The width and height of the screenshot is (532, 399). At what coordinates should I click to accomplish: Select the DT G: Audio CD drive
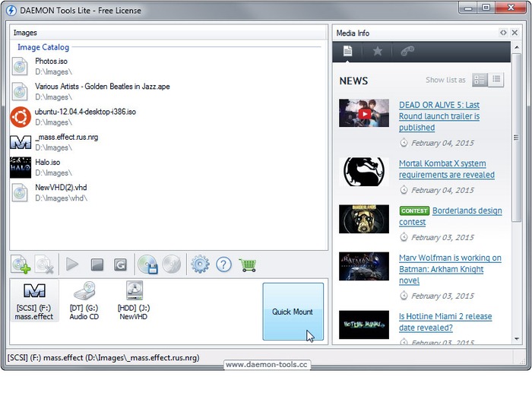(x=84, y=301)
